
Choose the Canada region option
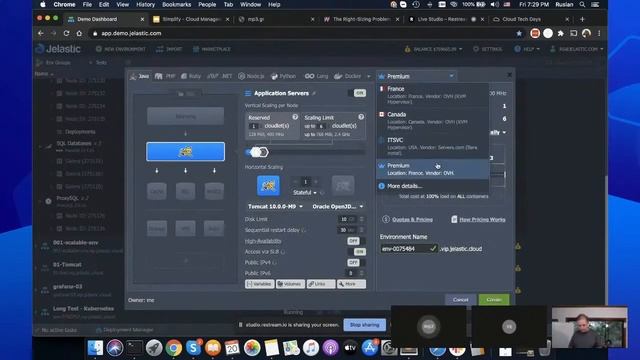(x=432, y=120)
